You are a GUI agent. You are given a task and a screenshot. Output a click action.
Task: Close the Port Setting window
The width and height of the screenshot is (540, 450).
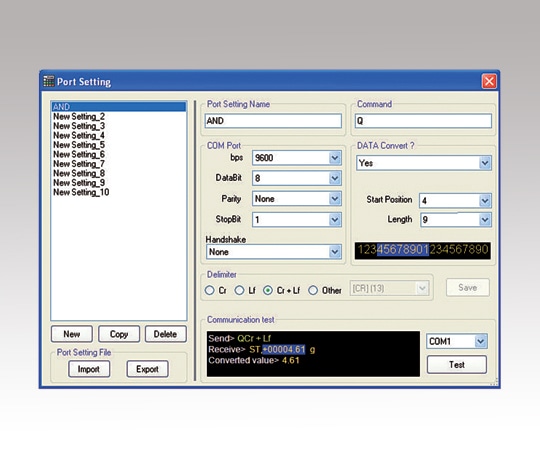pyautogui.click(x=489, y=82)
